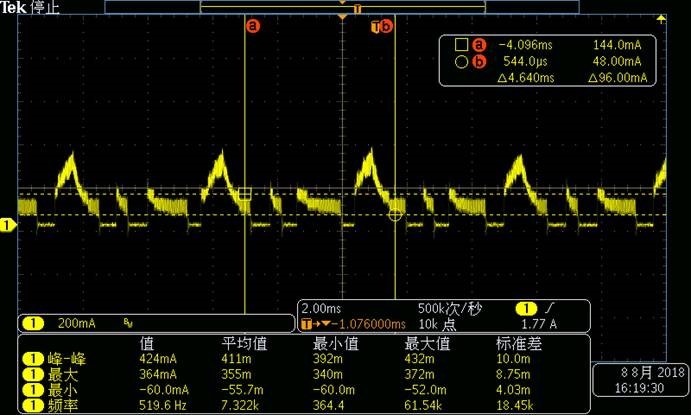The height and width of the screenshot is (415, 691).
Task: Select frequency maximum 61.54k
Action: (423, 405)
